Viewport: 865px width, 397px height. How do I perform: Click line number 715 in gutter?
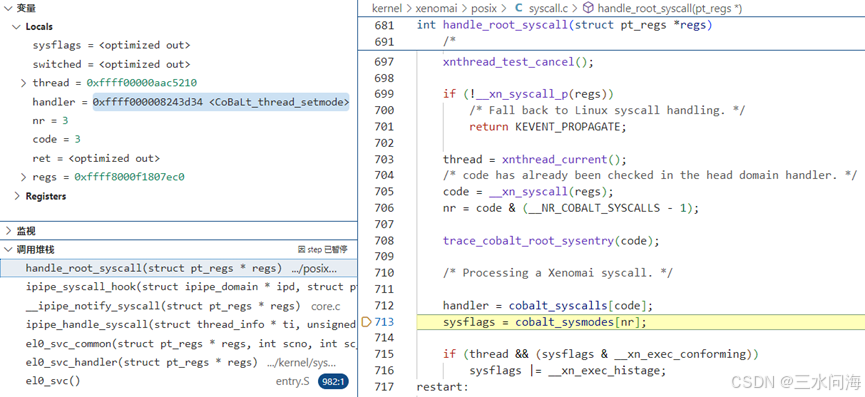pos(384,354)
